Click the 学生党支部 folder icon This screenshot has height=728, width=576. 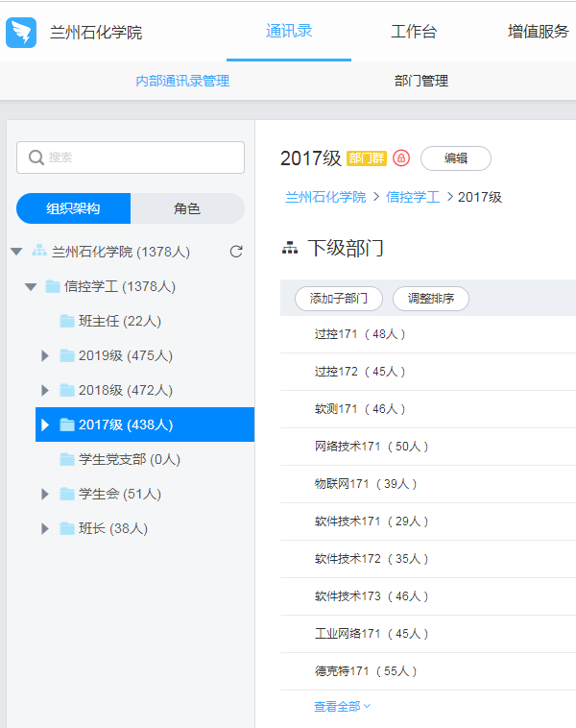point(67,459)
